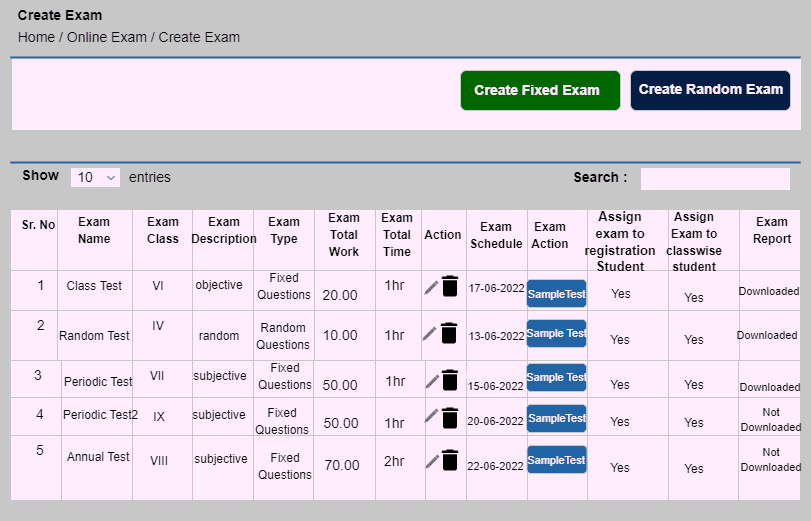Select the Periodic Test2 name cell
The image size is (811, 521).
pos(100,415)
